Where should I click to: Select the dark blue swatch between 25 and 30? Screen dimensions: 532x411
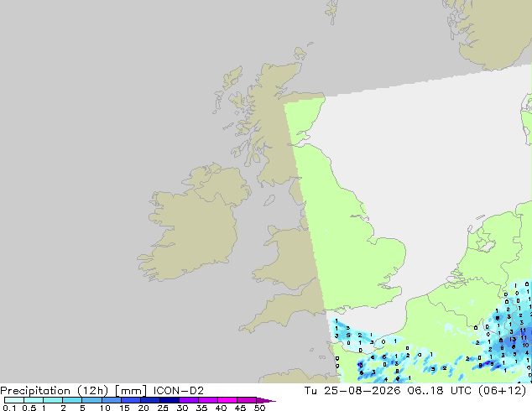[170, 400]
